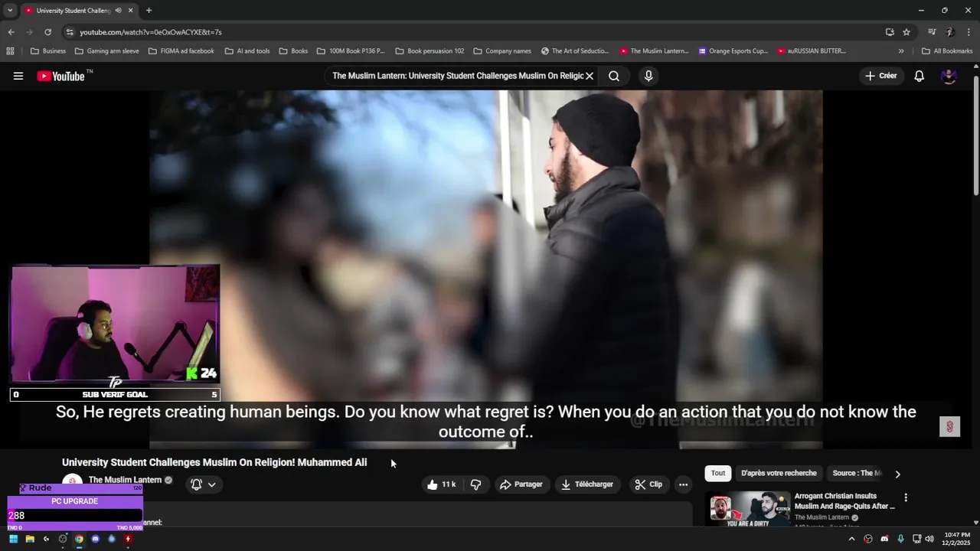Open the Gaming arm sleeve bookmark folder
The image size is (980, 551).
pos(106,51)
